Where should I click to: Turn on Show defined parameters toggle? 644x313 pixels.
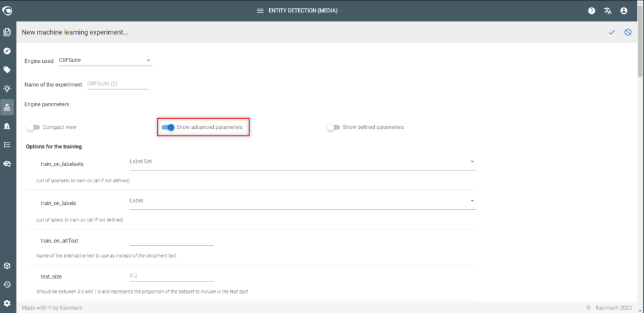(333, 127)
